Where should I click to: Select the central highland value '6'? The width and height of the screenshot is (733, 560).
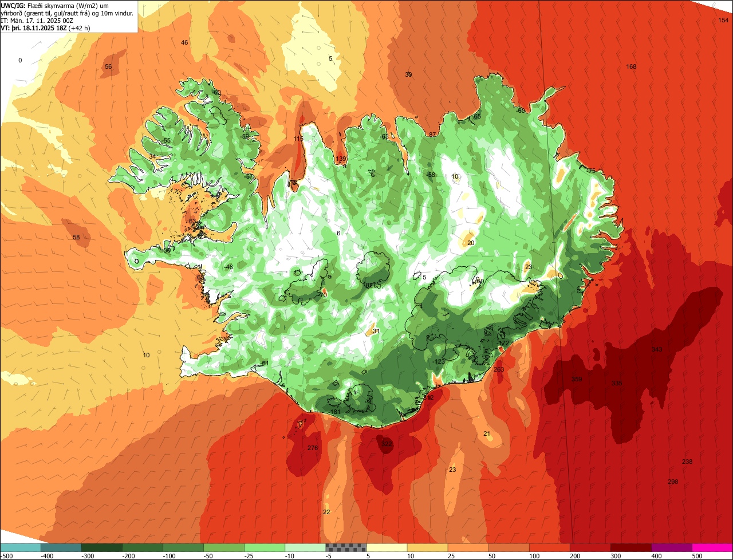click(338, 233)
